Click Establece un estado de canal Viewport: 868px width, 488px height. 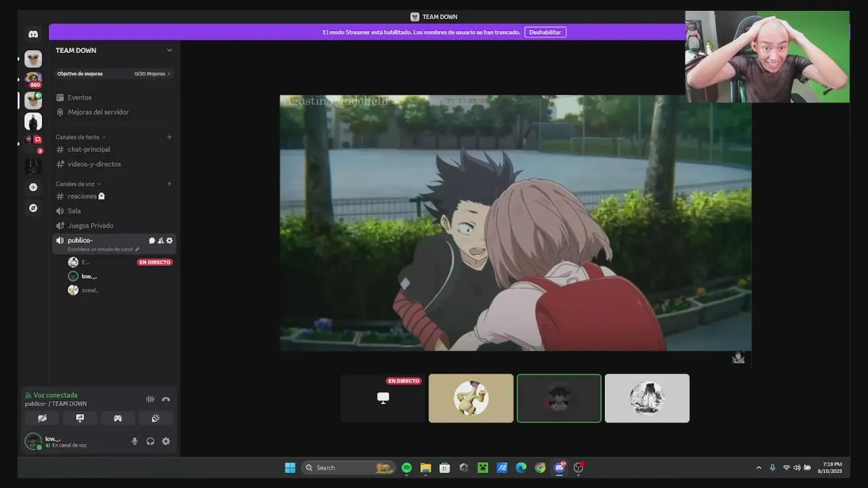pyautogui.click(x=103, y=249)
